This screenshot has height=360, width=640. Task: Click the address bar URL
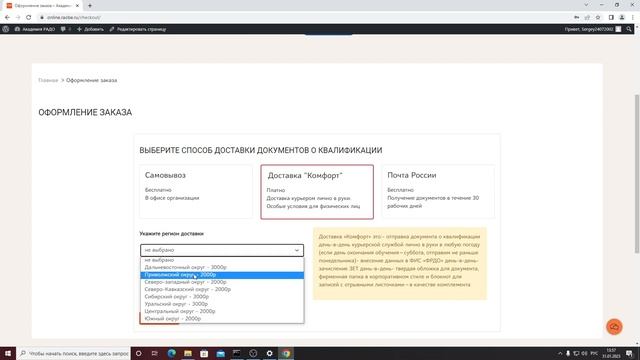coord(74,18)
